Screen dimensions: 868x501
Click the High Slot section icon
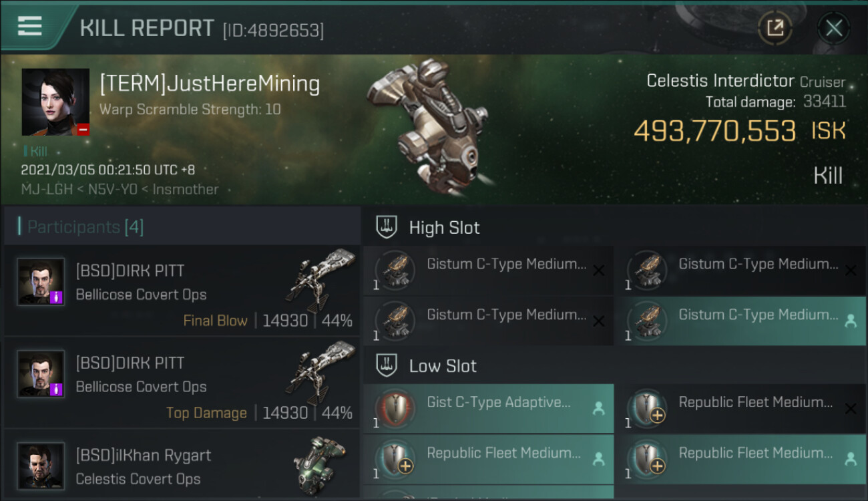[387, 227]
